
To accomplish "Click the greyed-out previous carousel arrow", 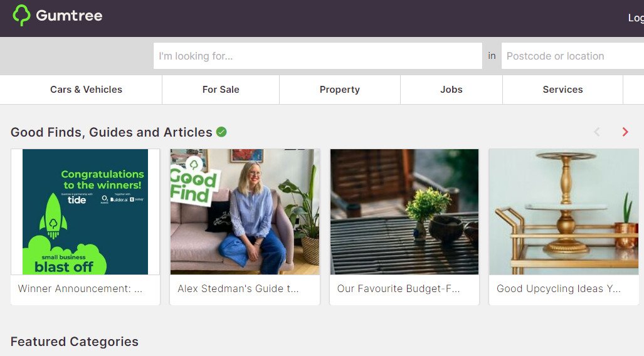I will point(597,132).
